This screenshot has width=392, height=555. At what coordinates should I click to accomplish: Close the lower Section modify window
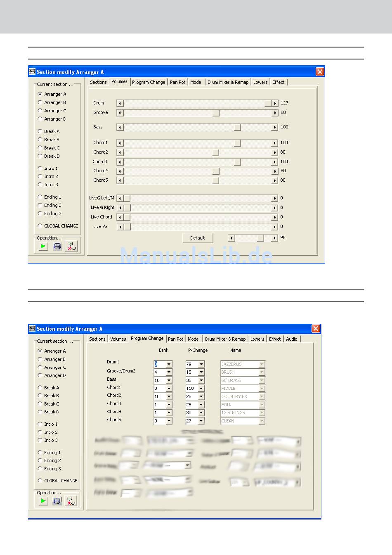[x=316, y=329]
